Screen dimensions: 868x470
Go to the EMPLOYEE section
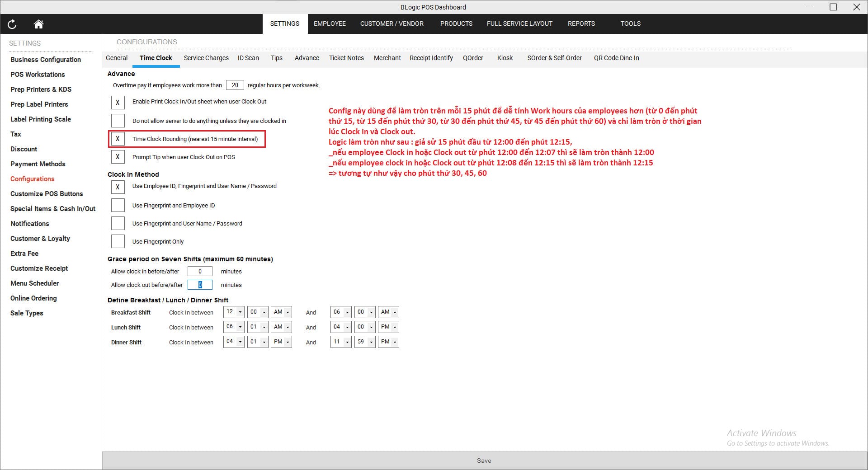(330, 23)
